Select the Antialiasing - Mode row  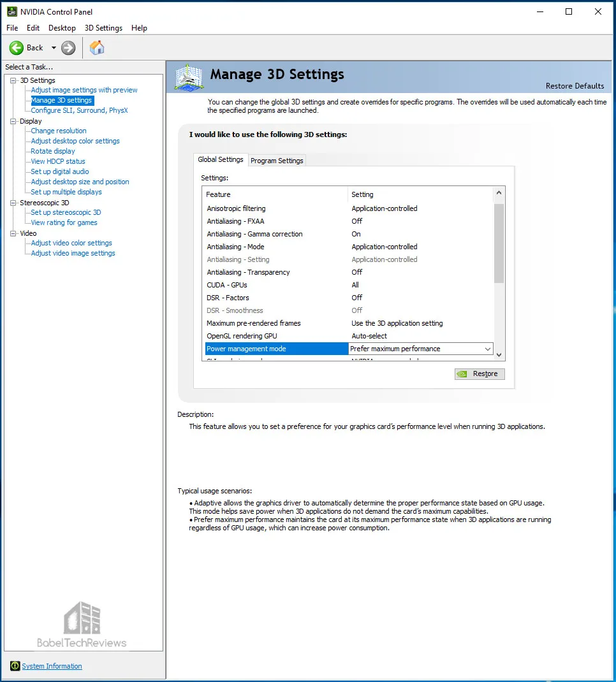point(348,247)
